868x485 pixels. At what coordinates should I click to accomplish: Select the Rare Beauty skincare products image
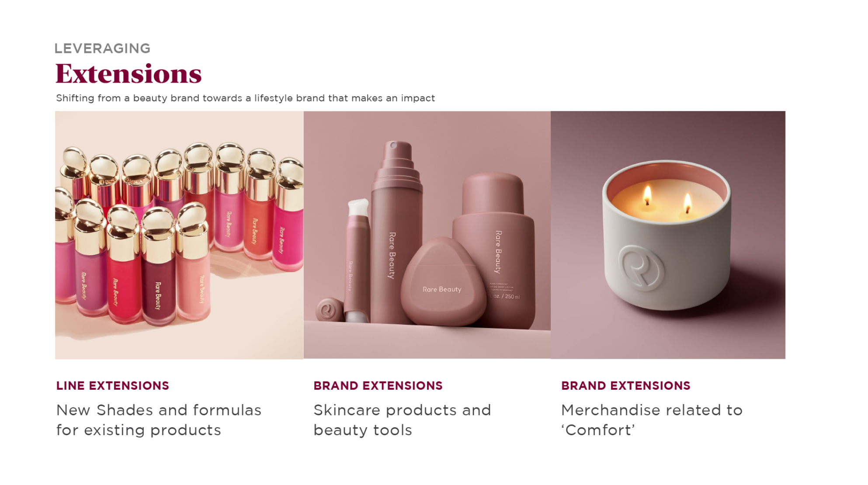tap(427, 235)
